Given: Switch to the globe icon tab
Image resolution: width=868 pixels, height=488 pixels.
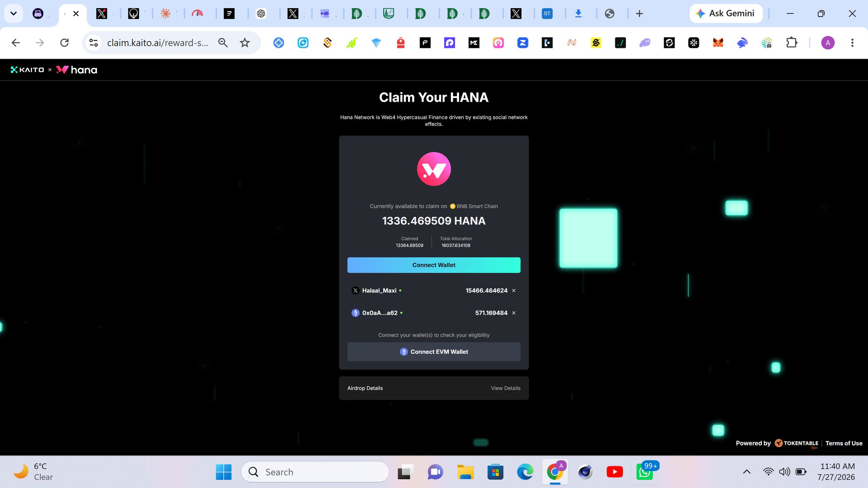Looking at the screenshot, I should click(x=609, y=14).
